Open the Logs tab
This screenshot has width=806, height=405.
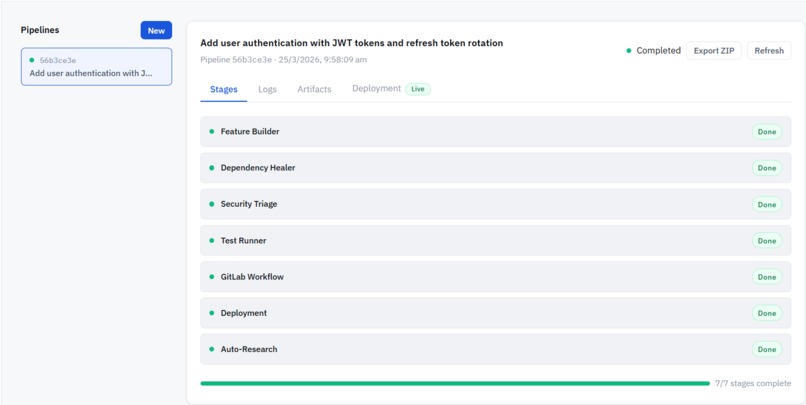click(267, 89)
